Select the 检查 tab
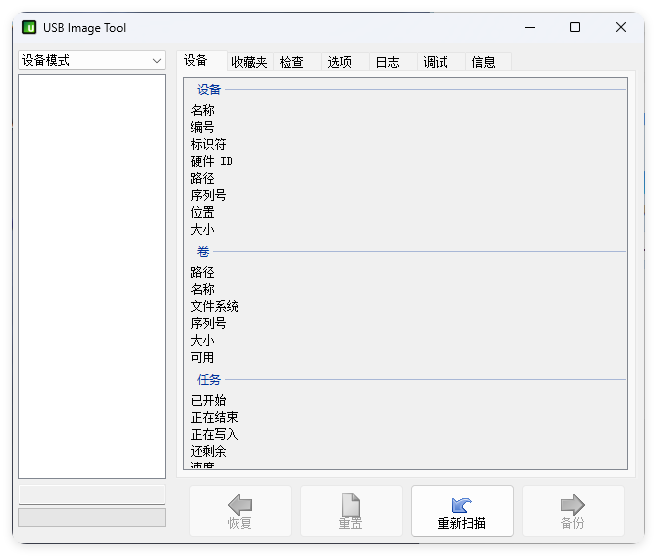Viewport: 657px width, 556px height. point(292,62)
